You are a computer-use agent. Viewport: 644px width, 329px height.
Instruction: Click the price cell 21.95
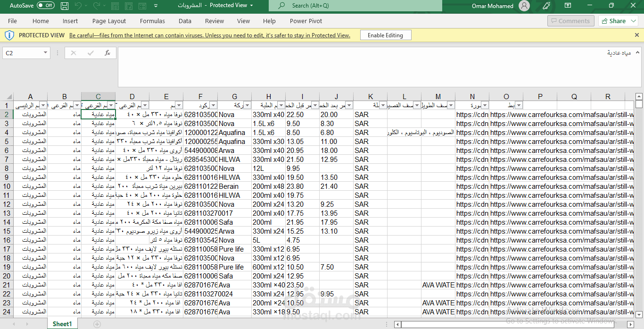(302, 222)
